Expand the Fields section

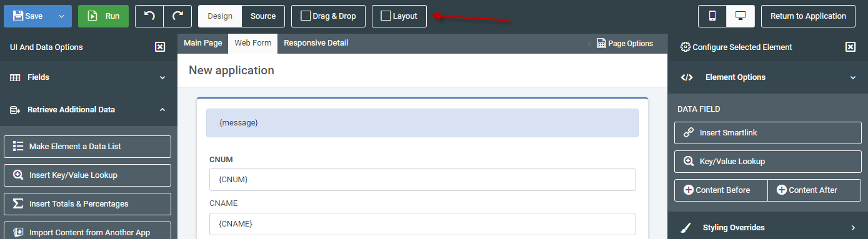(89, 77)
